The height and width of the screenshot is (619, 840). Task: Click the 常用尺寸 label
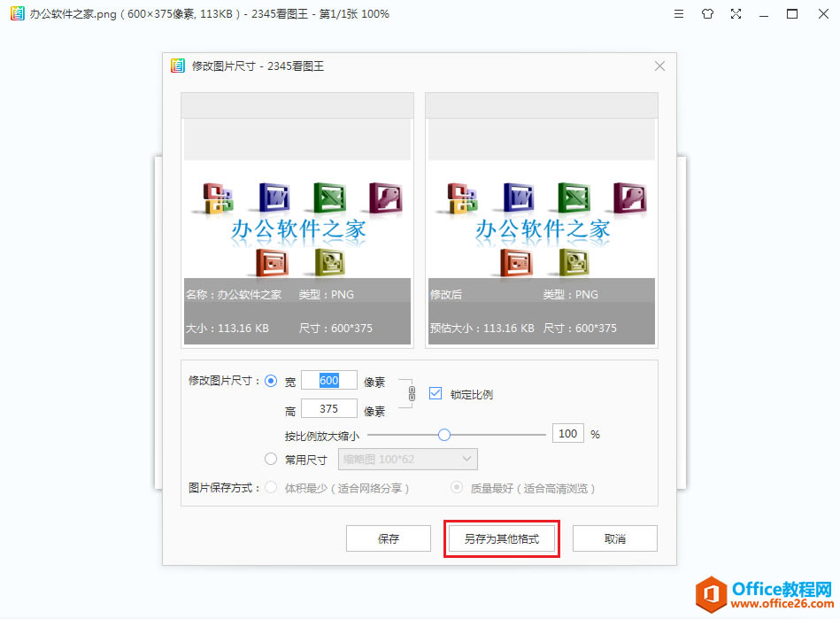[306, 460]
